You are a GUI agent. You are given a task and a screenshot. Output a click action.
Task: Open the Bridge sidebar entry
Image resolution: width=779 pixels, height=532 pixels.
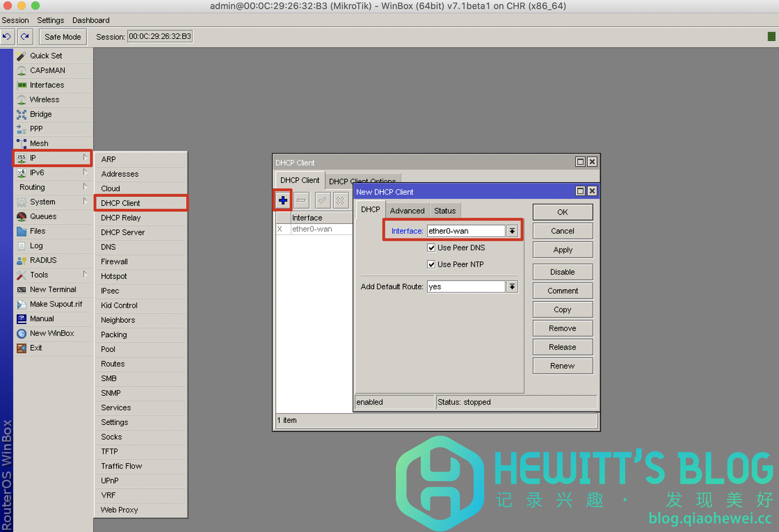[x=53, y=114]
